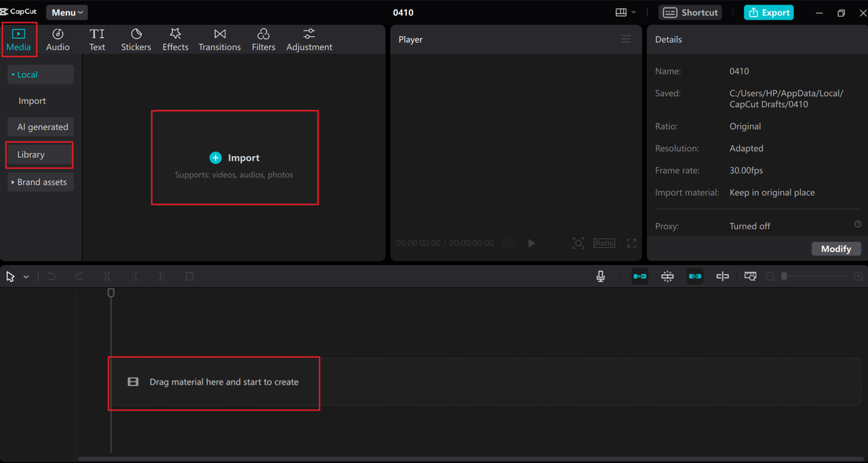Open the CapCut Menu dropdown

tap(67, 12)
